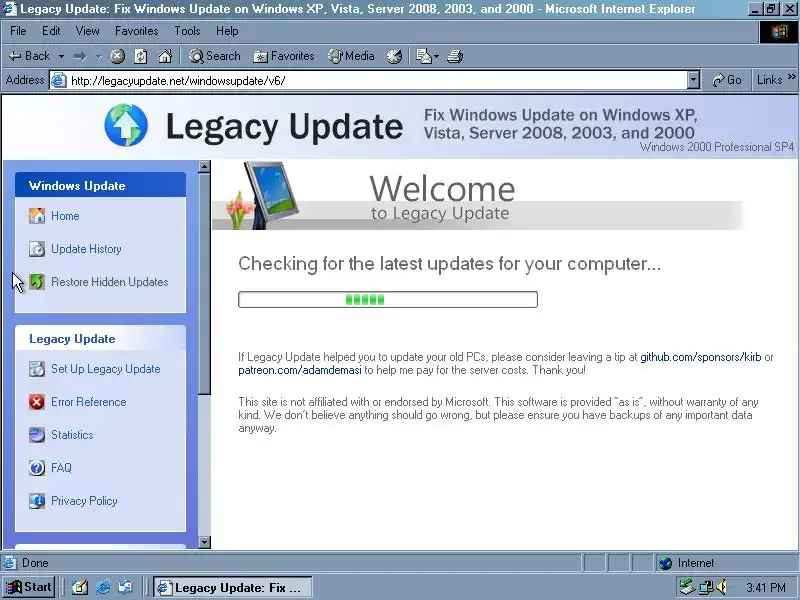Click the red X Error Reference icon
The width and height of the screenshot is (800, 600).
pyautogui.click(x=37, y=402)
